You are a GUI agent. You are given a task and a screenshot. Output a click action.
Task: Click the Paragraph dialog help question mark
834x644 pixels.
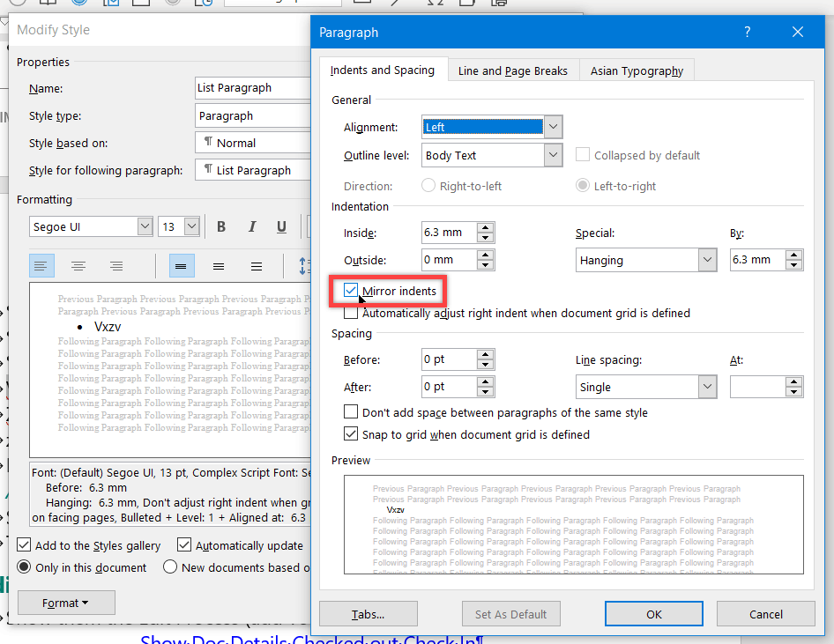point(747,32)
